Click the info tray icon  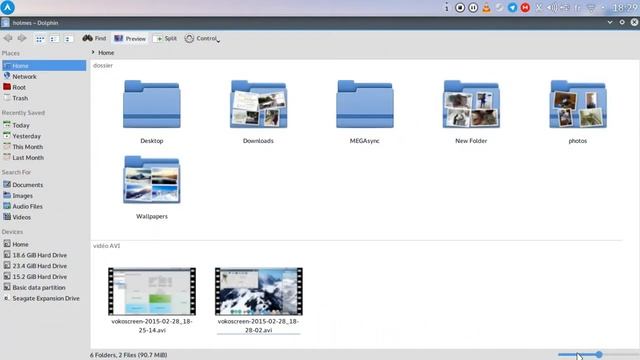tap(447, 7)
